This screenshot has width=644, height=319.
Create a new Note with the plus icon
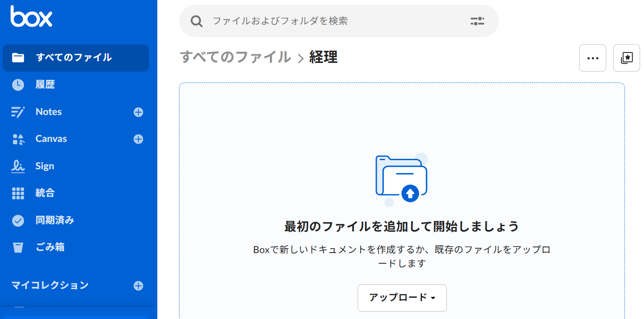coord(138,112)
